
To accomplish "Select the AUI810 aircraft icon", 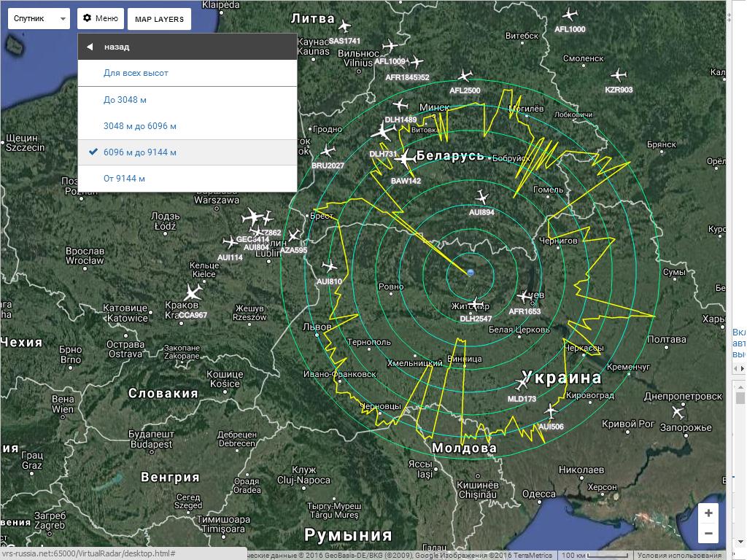I will pyautogui.click(x=329, y=267).
